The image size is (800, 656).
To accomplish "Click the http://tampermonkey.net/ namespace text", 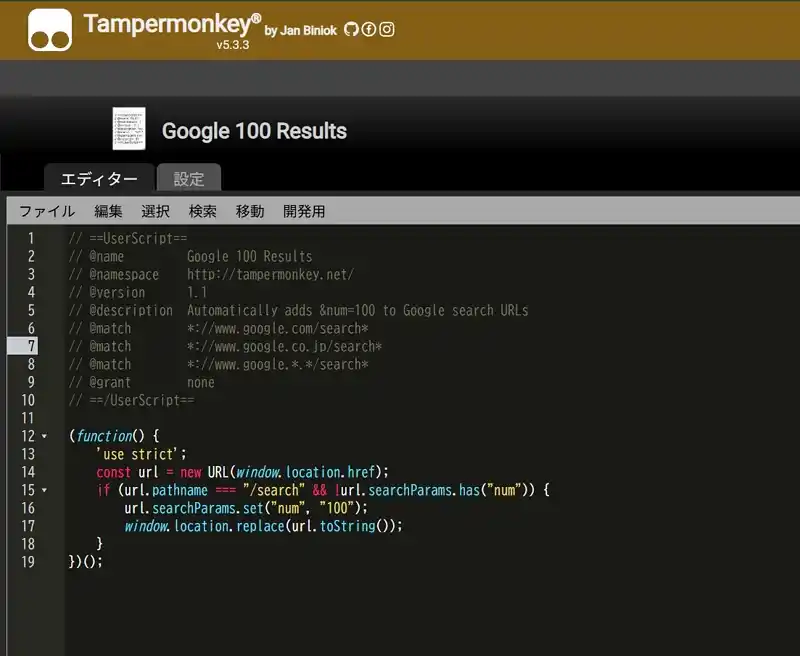I will pyautogui.click(x=270, y=274).
